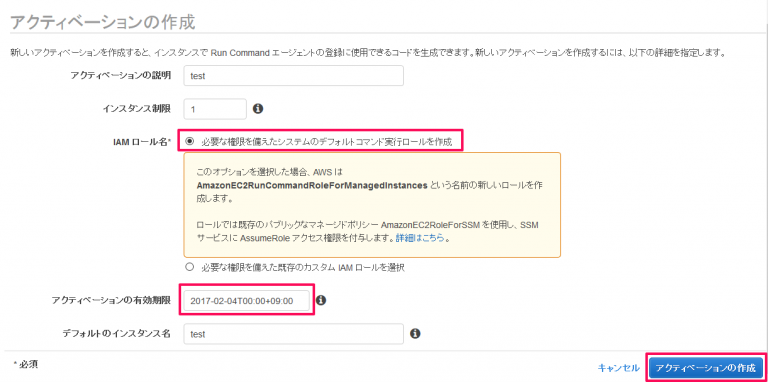Click the info icon beside デフォルトのインスタンス名 field
768x382 pixels.
[415, 334]
